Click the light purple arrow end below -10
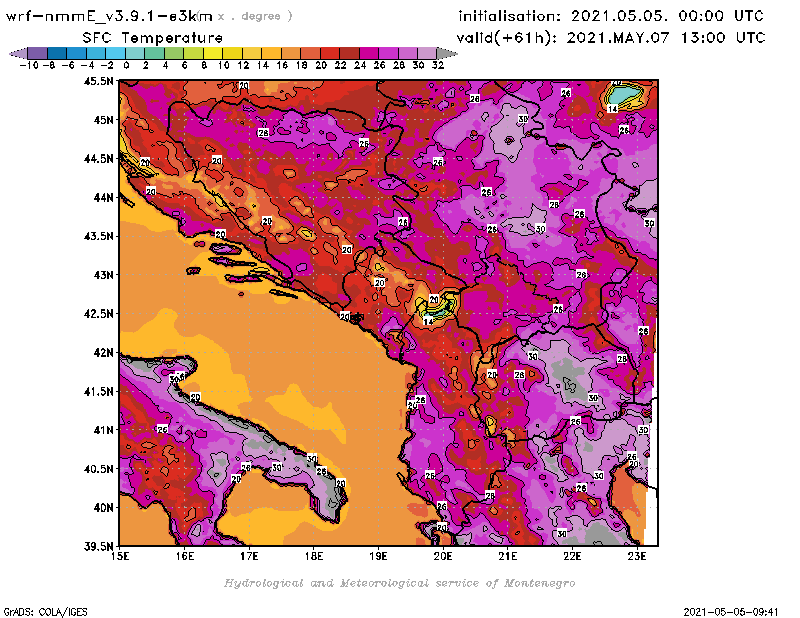The height and width of the screenshot is (618, 800). click(18, 54)
